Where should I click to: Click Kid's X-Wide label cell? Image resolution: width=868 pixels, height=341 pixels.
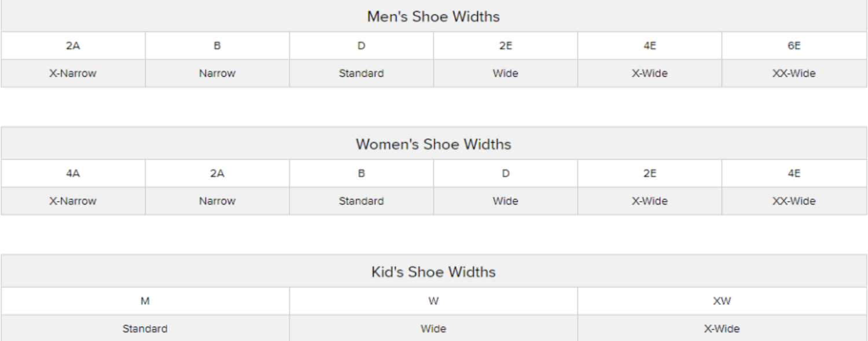pos(722,329)
